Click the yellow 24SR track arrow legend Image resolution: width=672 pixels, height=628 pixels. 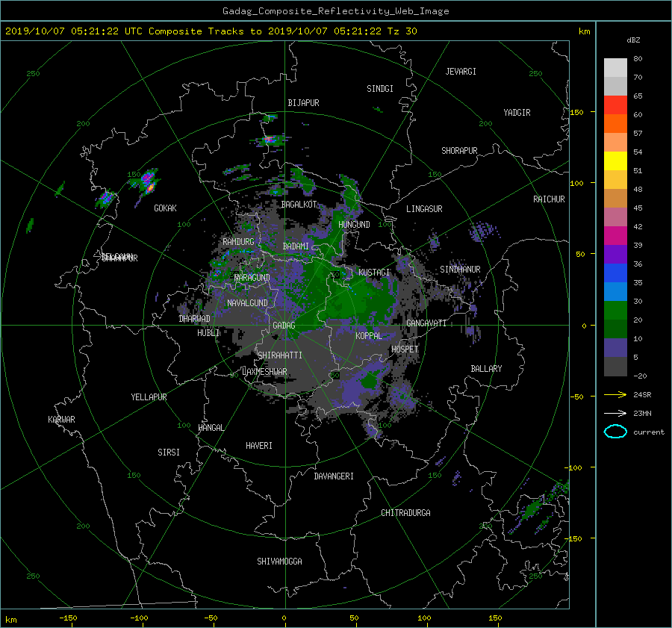615,394
